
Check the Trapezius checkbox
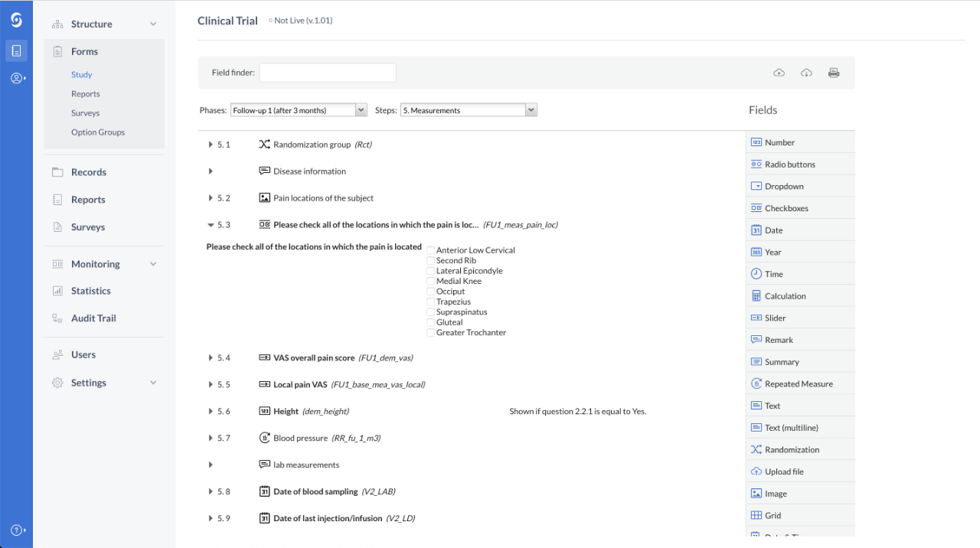[x=430, y=302]
